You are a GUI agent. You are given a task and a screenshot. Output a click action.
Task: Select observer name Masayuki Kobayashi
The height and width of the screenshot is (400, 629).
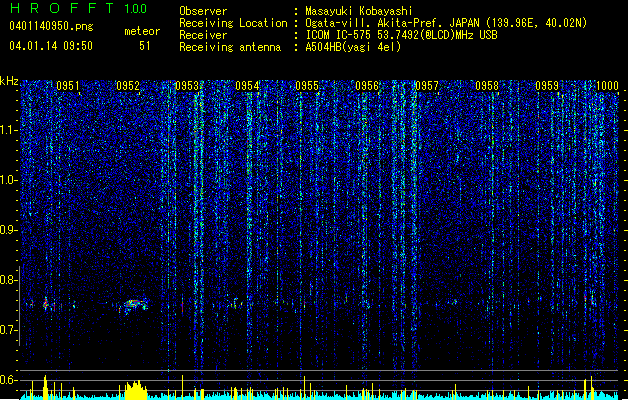coord(359,11)
